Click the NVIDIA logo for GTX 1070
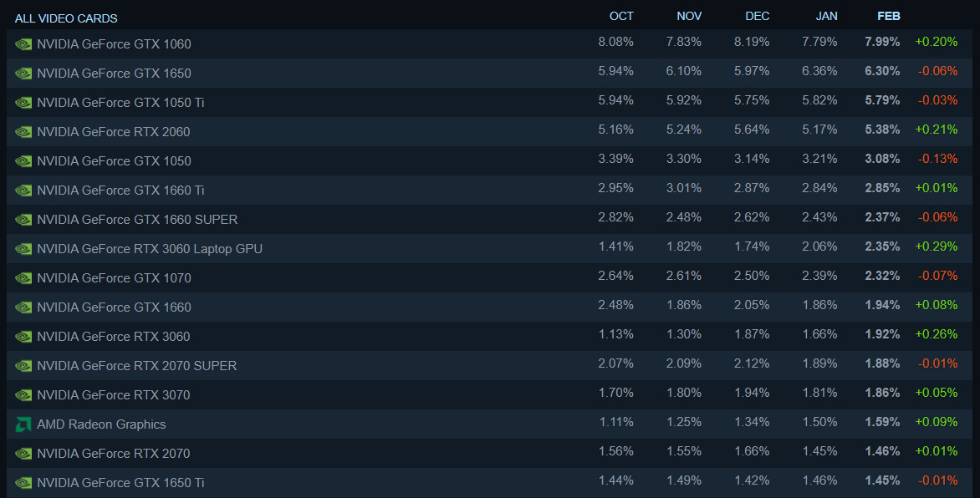 23,278
